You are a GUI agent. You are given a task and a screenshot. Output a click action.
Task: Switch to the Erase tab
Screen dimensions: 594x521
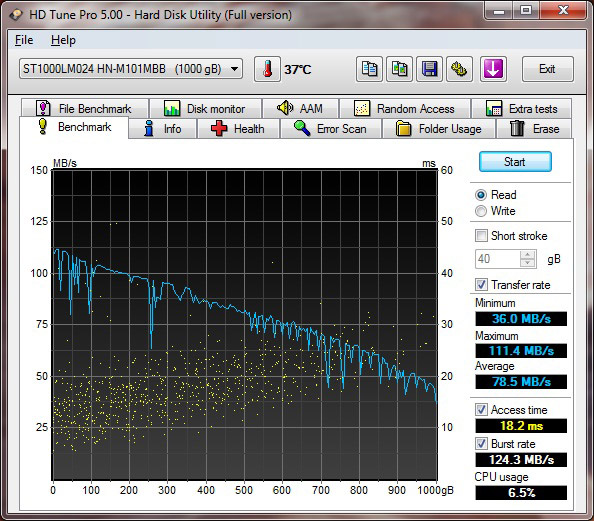(x=535, y=129)
